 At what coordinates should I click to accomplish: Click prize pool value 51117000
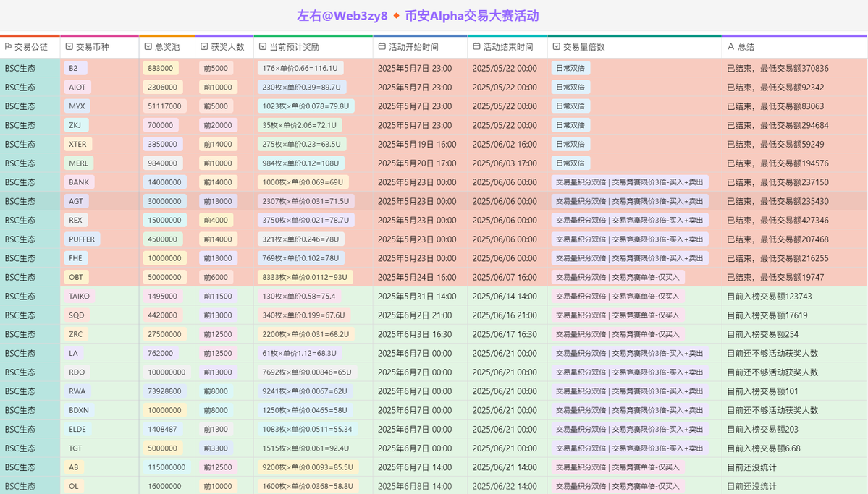(164, 106)
